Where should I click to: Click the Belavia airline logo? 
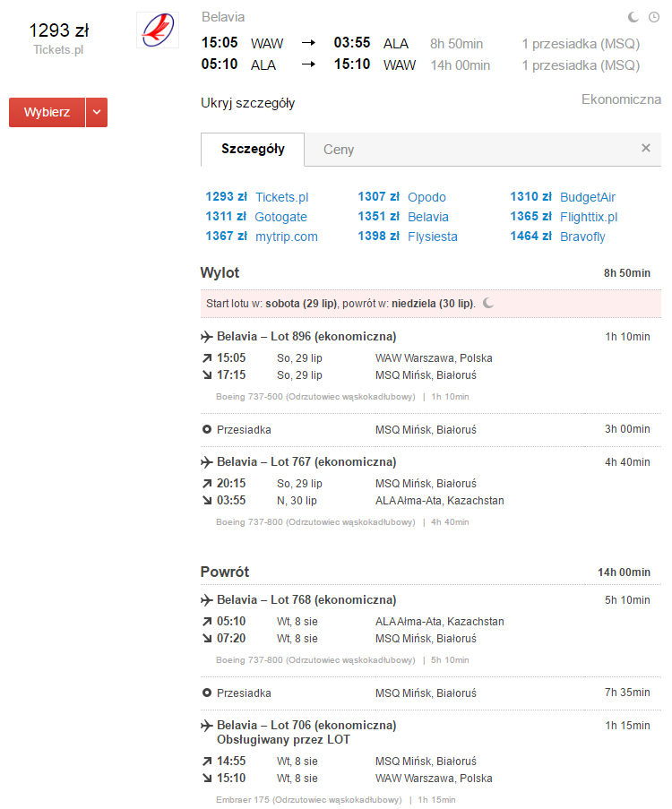(158, 30)
